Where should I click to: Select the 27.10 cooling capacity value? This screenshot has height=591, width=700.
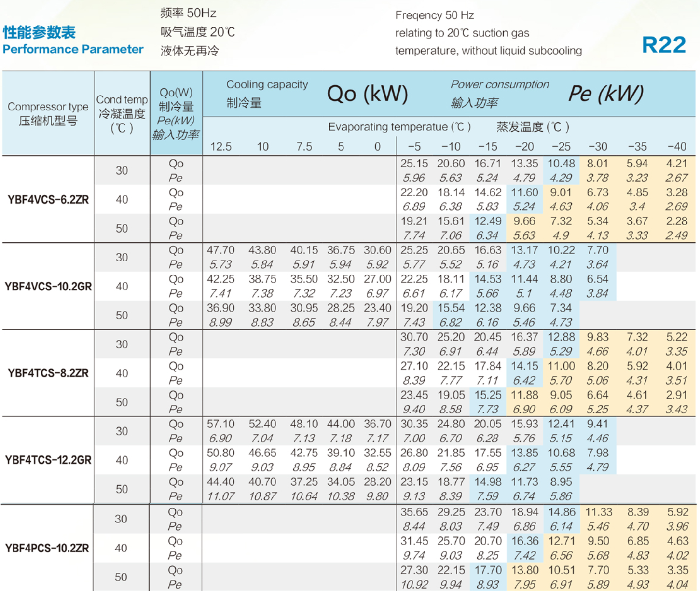[414, 366]
